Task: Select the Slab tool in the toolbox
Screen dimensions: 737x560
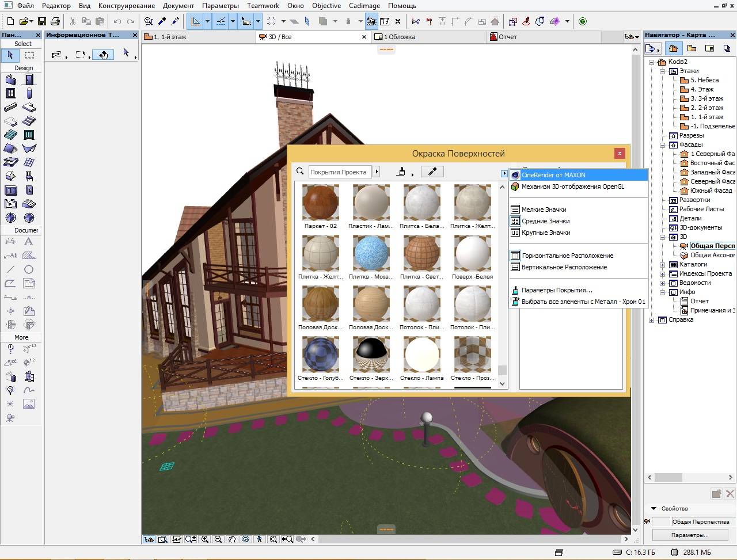Action: click(x=29, y=108)
